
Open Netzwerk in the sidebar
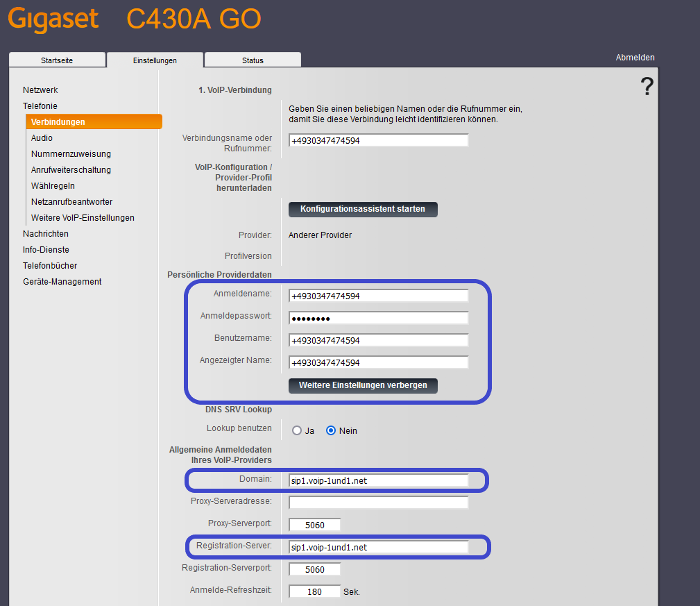(40, 90)
